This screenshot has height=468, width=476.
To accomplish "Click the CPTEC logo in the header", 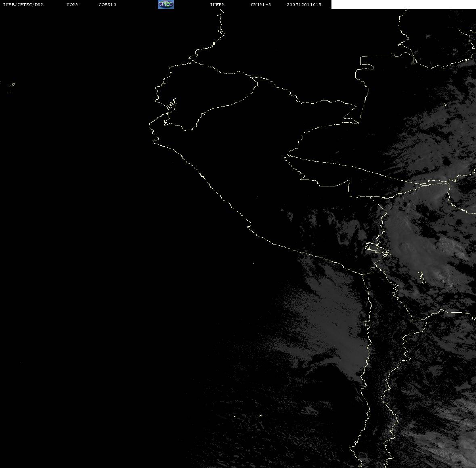I will [166, 4].
